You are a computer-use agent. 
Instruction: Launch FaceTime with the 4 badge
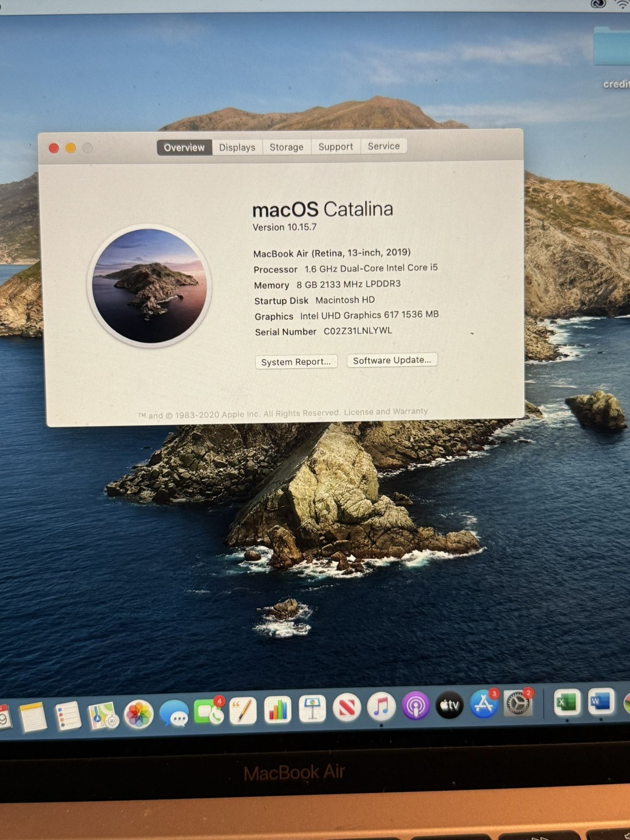click(209, 711)
